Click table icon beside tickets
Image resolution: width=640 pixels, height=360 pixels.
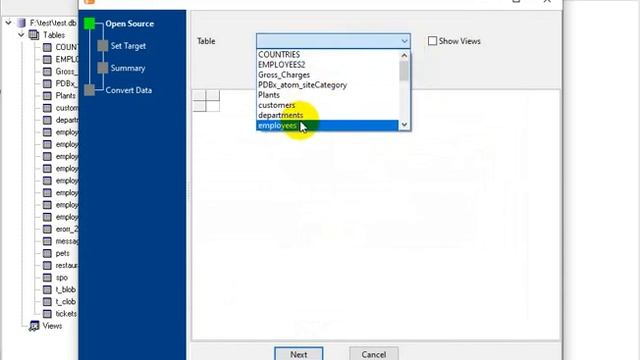(47, 314)
